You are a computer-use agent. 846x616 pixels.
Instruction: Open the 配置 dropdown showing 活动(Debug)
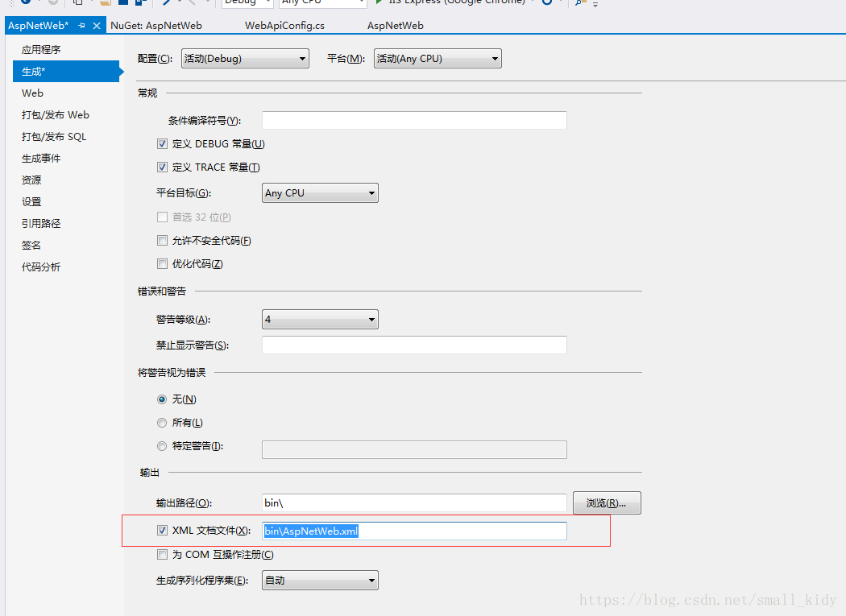click(245, 58)
